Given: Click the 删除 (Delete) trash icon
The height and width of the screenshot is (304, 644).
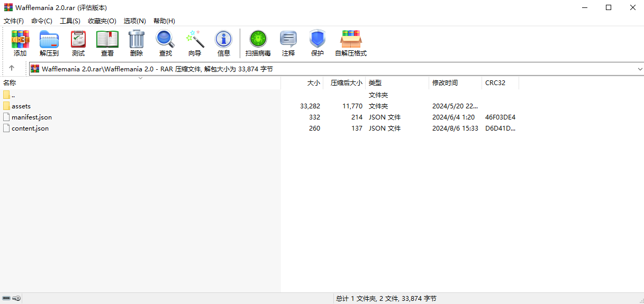Looking at the screenshot, I should (137, 40).
